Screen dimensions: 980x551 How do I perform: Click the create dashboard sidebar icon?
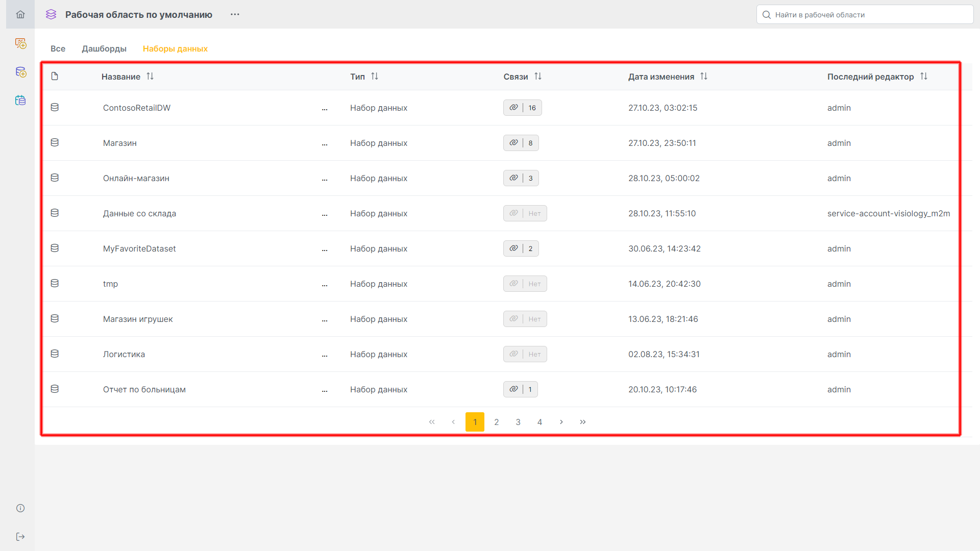(20, 43)
